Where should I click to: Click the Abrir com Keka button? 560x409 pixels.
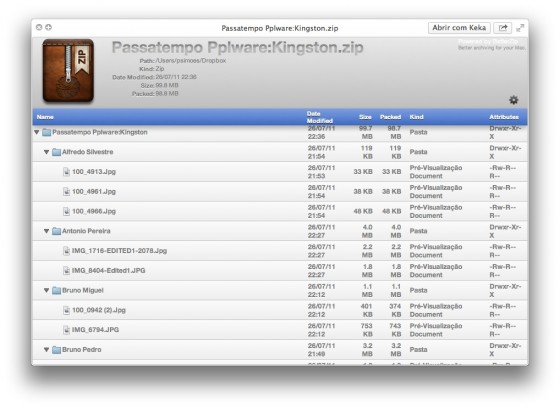click(459, 28)
